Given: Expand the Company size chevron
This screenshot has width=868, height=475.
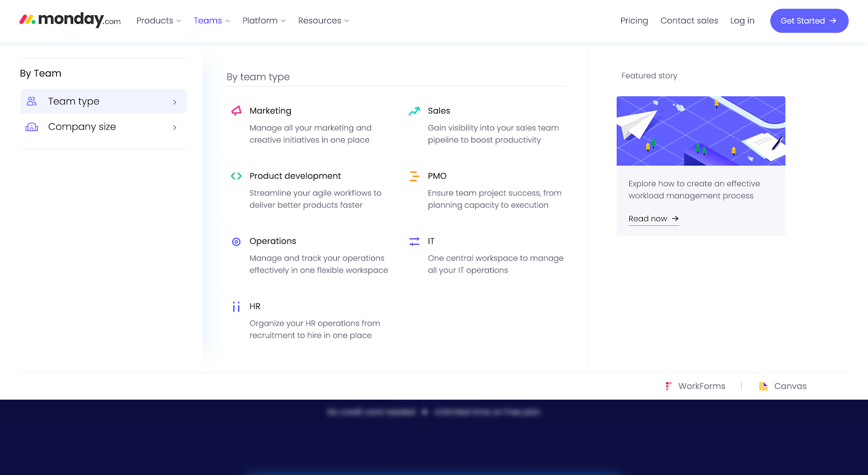Looking at the screenshot, I should (x=175, y=128).
